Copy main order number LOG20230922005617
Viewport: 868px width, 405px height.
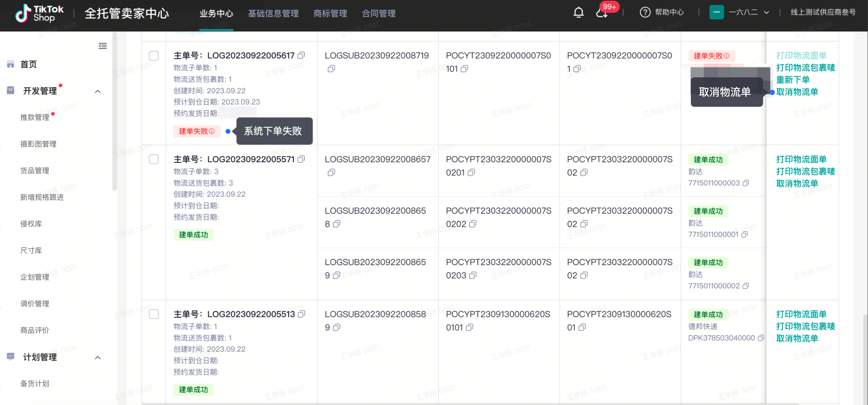pyautogui.click(x=301, y=55)
